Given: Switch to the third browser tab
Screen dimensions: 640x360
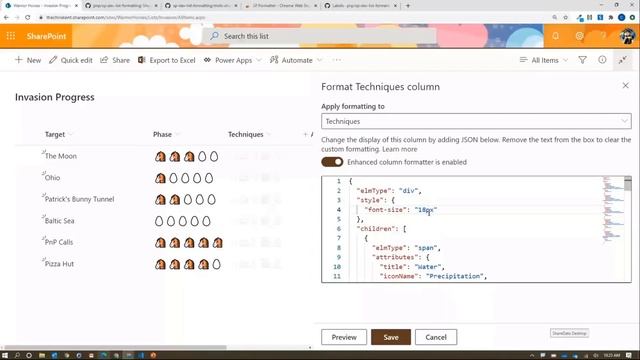Looking at the screenshot, I should point(201,6).
